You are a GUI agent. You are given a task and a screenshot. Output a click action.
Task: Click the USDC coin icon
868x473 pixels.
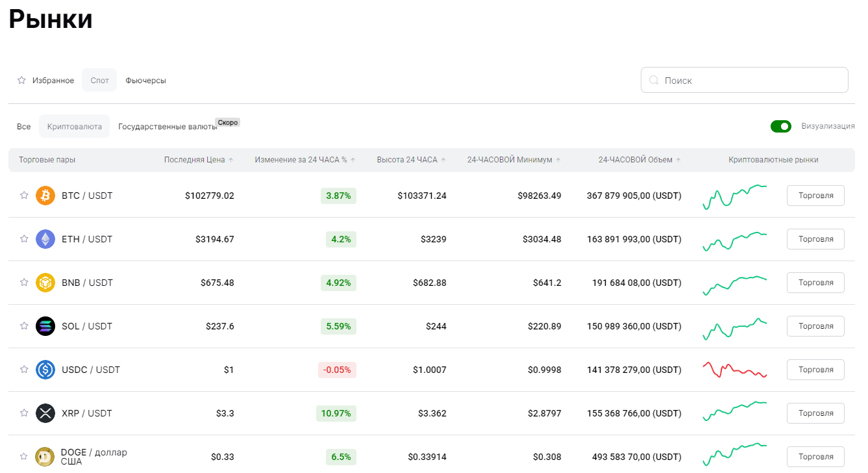tap(45, 370)
